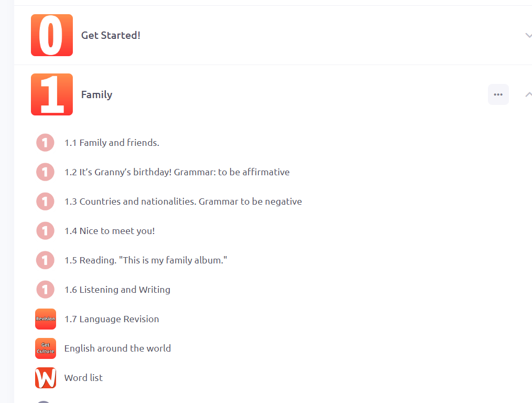Image resolution: width=532 pixels, height=403 pixels.
Task: Click the Revision icon next to 1.7
Action: [46, 319]
